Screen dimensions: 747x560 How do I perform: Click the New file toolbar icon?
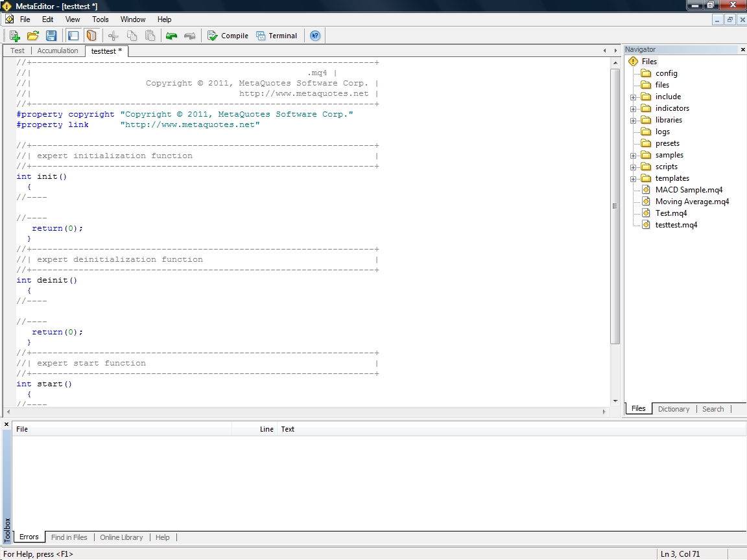pyautogui.click(x=14, y=36)
